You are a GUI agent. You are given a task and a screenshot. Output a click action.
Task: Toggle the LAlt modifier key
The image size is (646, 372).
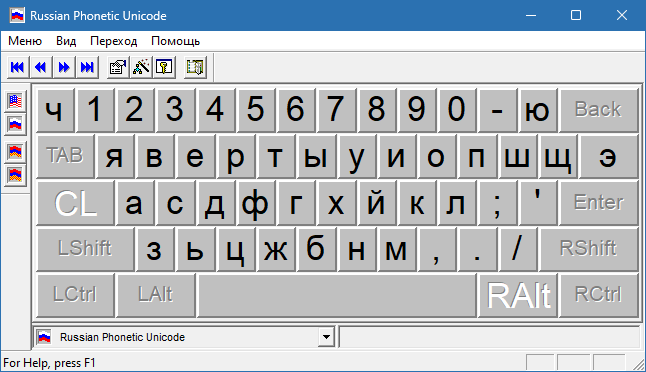[156, 295]
